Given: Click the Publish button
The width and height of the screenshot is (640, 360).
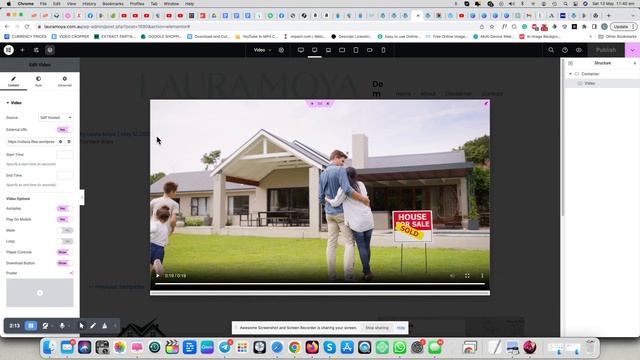Looking at the screenshot, I should pos(606,50).
